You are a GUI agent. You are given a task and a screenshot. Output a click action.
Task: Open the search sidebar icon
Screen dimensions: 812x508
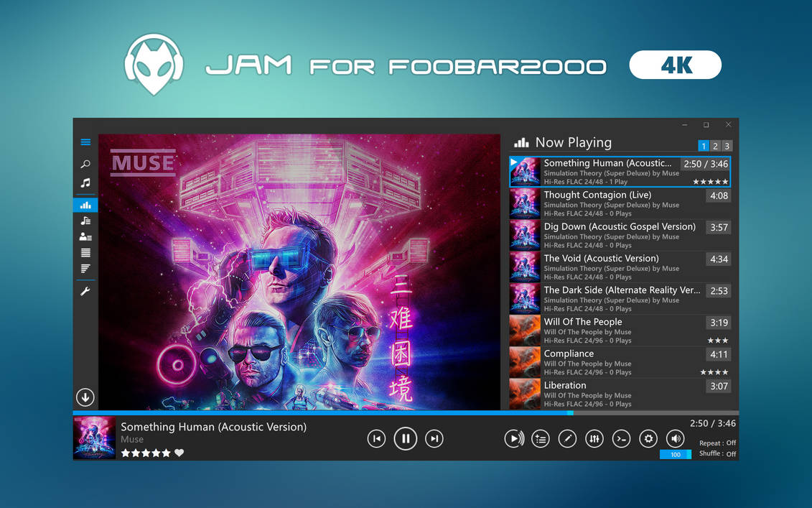85,164
